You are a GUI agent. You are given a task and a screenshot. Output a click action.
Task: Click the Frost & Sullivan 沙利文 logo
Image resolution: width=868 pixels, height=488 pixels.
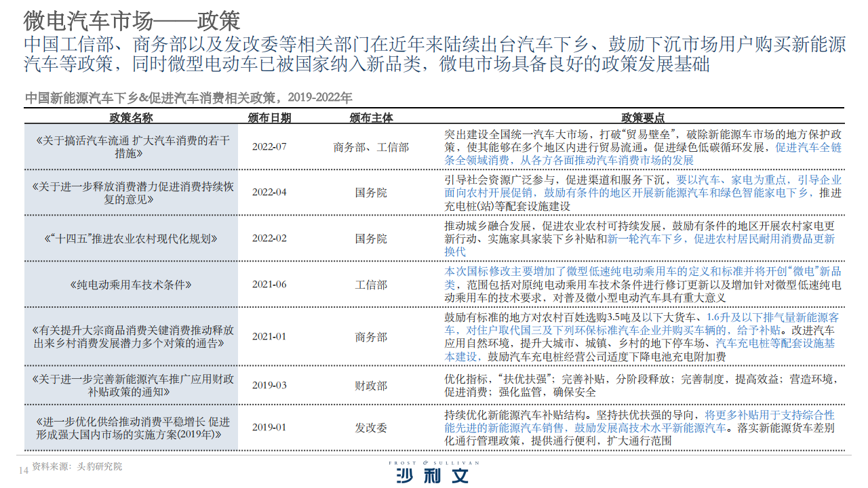pos(433,472)
